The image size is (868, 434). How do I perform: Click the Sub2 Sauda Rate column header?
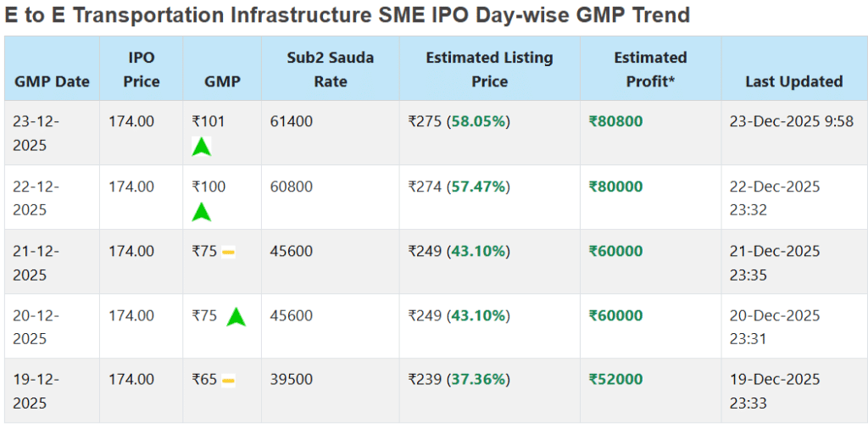coord(330,70)
